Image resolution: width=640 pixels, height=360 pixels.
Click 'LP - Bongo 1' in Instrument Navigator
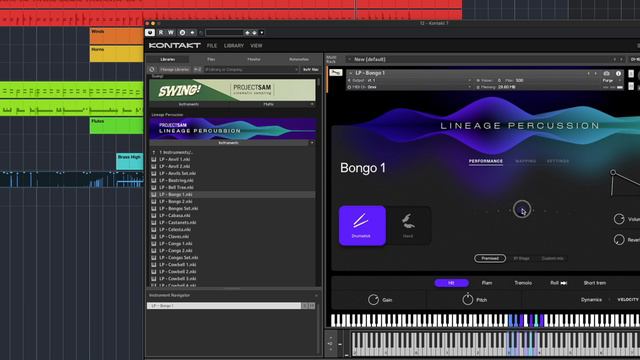coord(224,306)
